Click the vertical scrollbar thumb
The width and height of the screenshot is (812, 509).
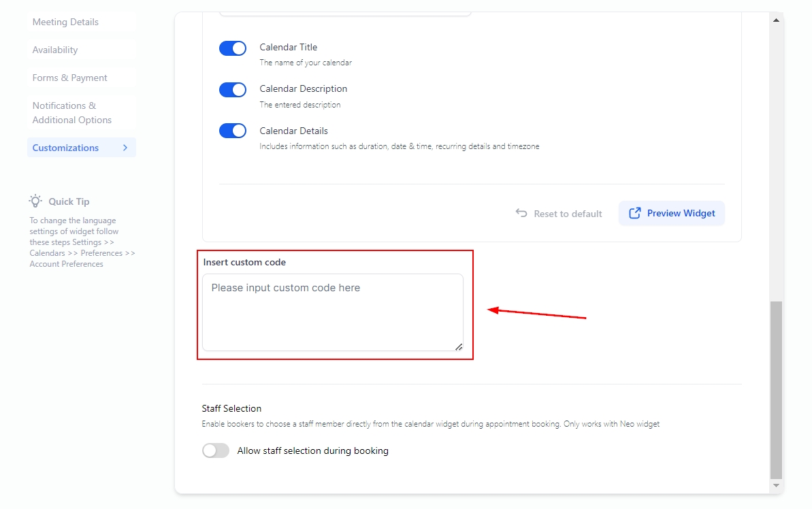click(x=776, y=389)
